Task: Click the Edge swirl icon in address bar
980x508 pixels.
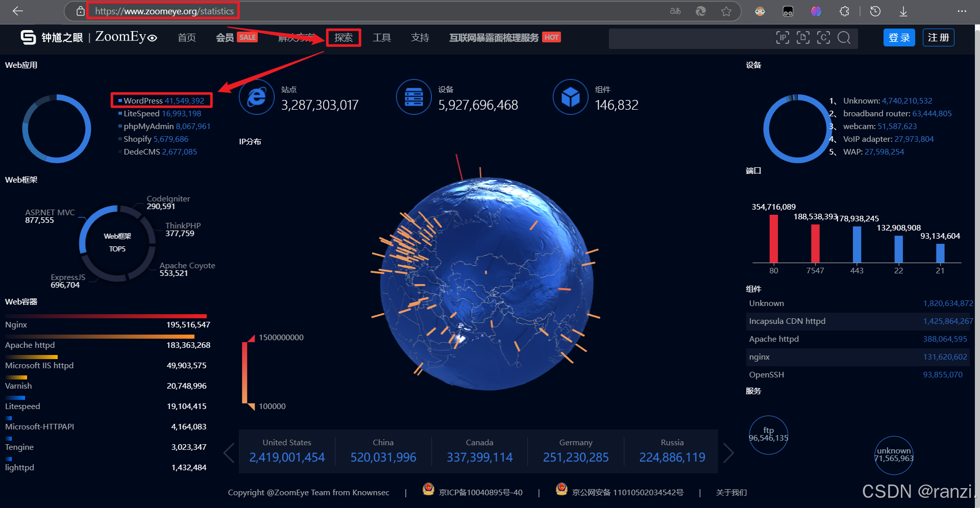Action: (701, 11)
